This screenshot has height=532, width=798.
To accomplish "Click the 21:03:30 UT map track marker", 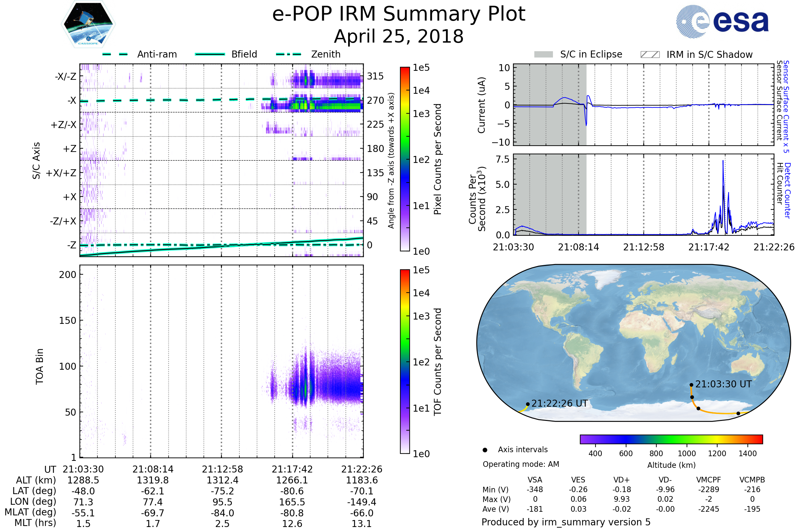I will click(x=691, y=385).
